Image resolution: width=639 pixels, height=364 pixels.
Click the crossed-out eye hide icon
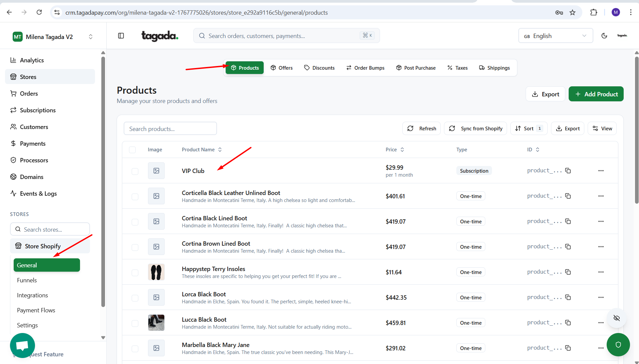616,318
